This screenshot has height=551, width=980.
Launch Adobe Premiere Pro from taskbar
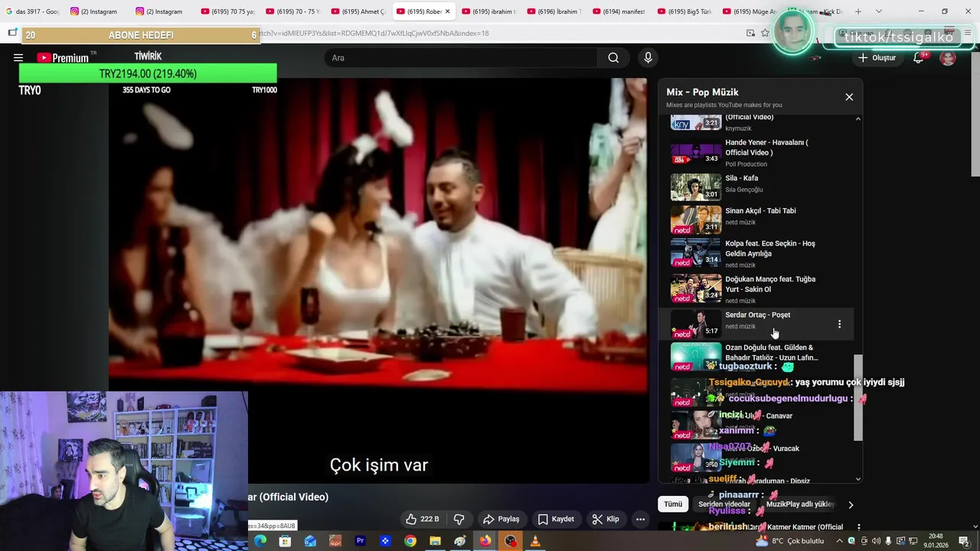point(360,541)
